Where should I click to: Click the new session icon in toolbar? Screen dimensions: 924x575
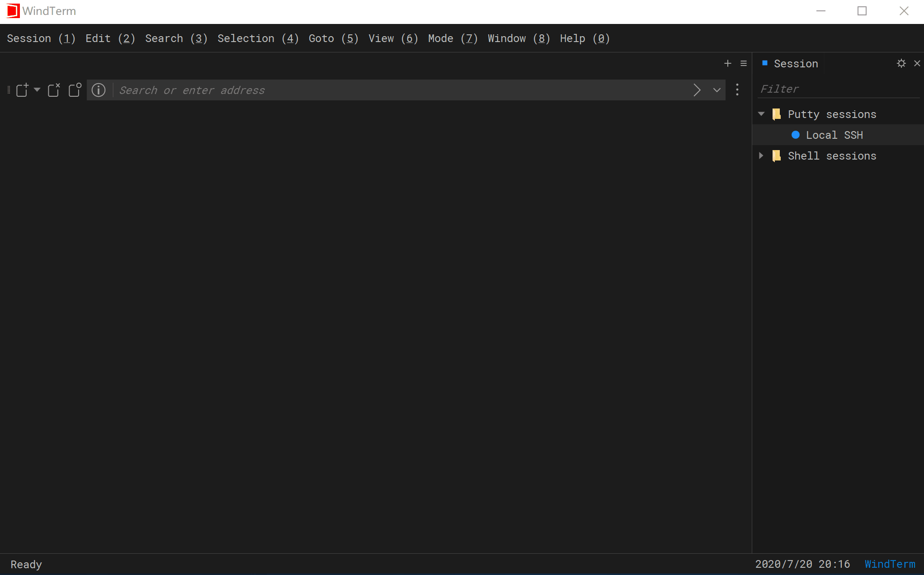click(22, 90)
